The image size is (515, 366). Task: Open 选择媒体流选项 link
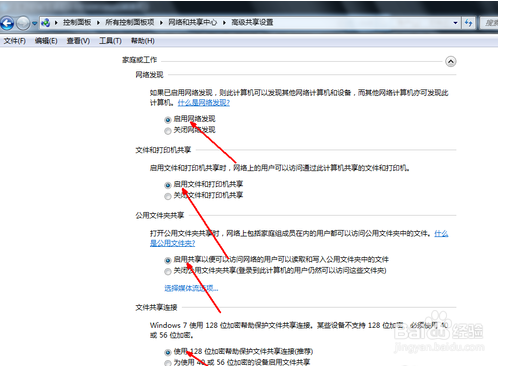191,288
